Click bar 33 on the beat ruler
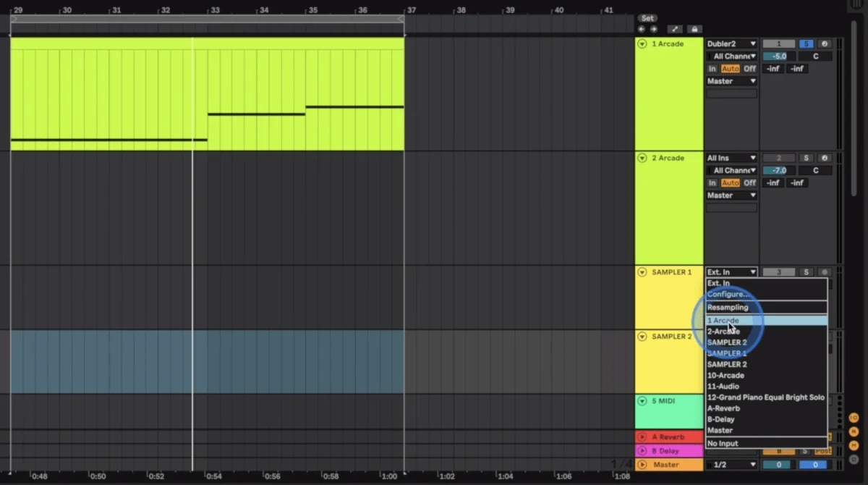 tap(214, 10)
